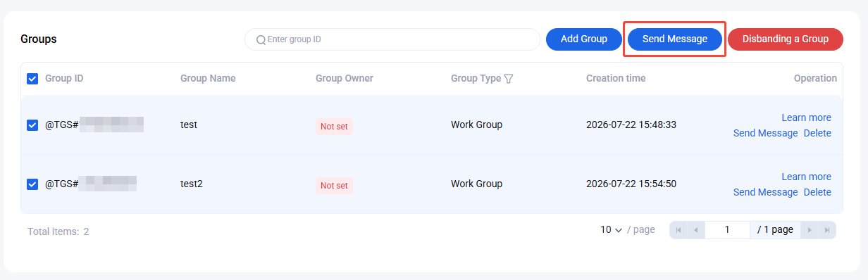Click the Not set tag in test2 row
This screenshot has width=868, height=280.
334,186
